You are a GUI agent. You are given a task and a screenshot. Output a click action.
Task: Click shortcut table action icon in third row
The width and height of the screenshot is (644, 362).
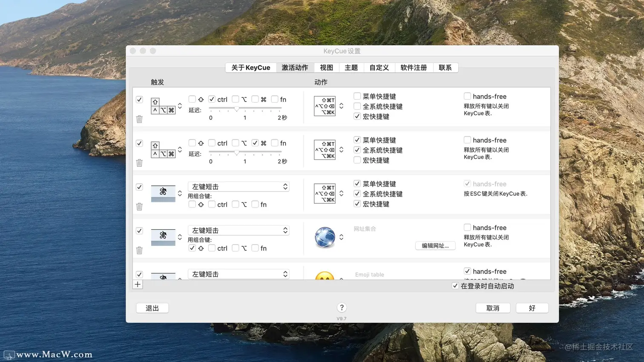pos(325,194)
